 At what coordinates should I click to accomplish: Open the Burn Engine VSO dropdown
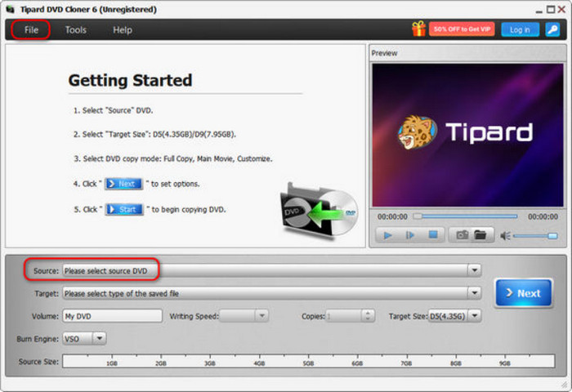(100, 337)
